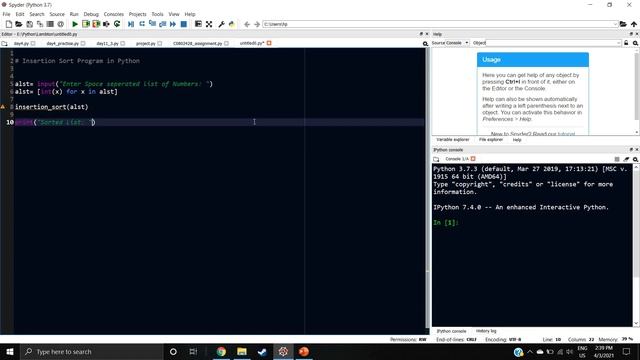Open Help pane options icon
The image size is (640, 360).
[x=636, y=43]
